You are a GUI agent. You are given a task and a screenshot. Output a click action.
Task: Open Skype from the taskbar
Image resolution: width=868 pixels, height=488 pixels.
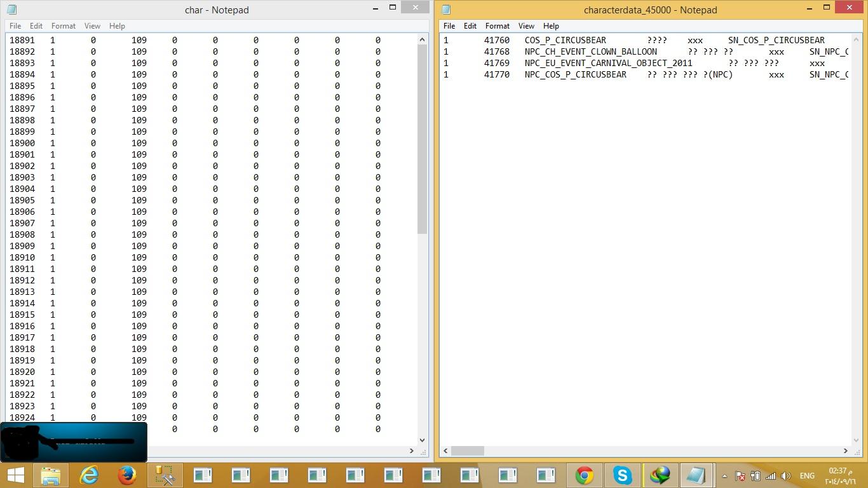tap(622, 475)
